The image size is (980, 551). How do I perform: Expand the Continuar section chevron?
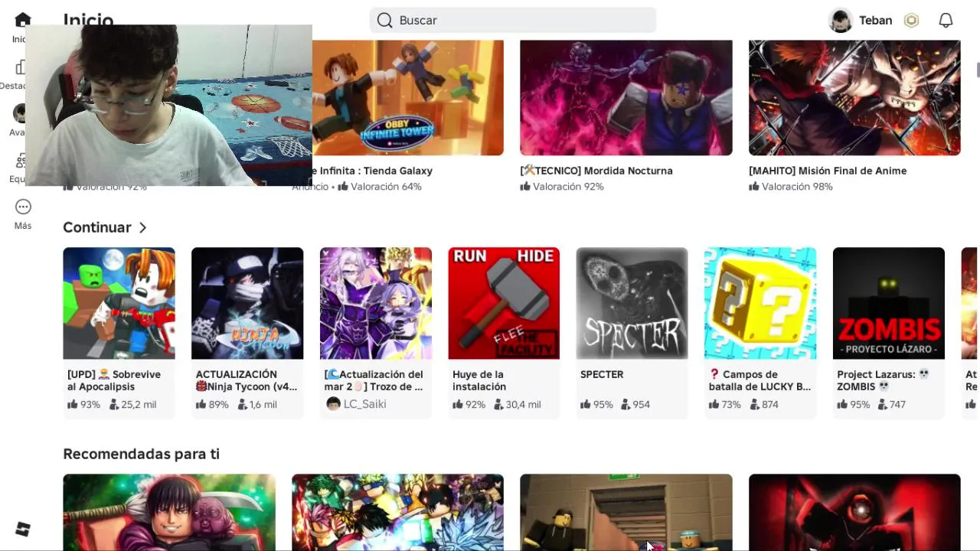(x=142, y=227)
